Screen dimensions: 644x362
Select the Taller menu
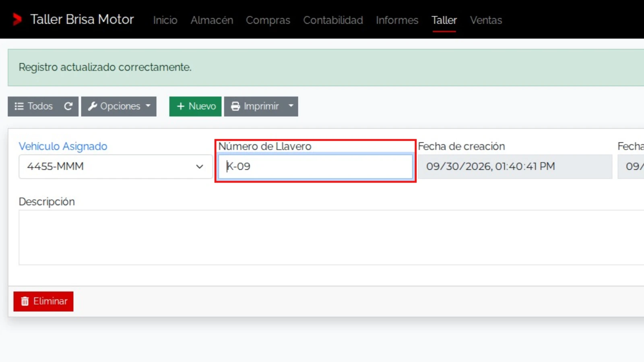pyautogui.click(x=444, y=20)
